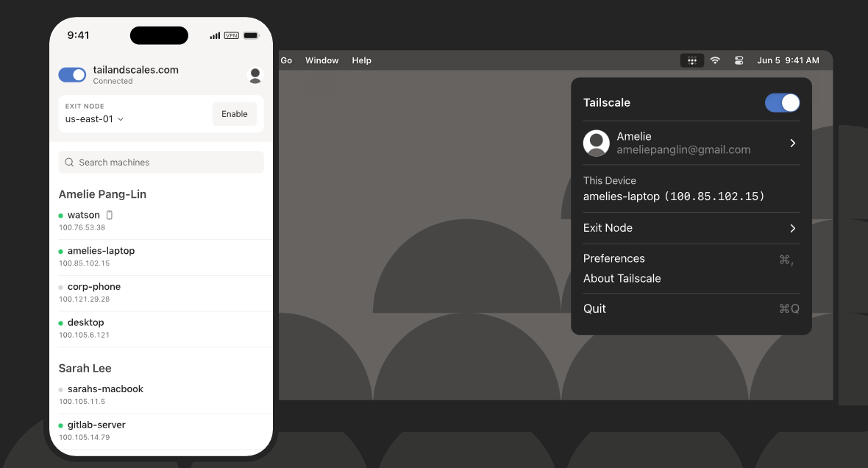The image size is (868, 468).
Task: Tap the signal bars in phone status bar
Action: point(215,35)
